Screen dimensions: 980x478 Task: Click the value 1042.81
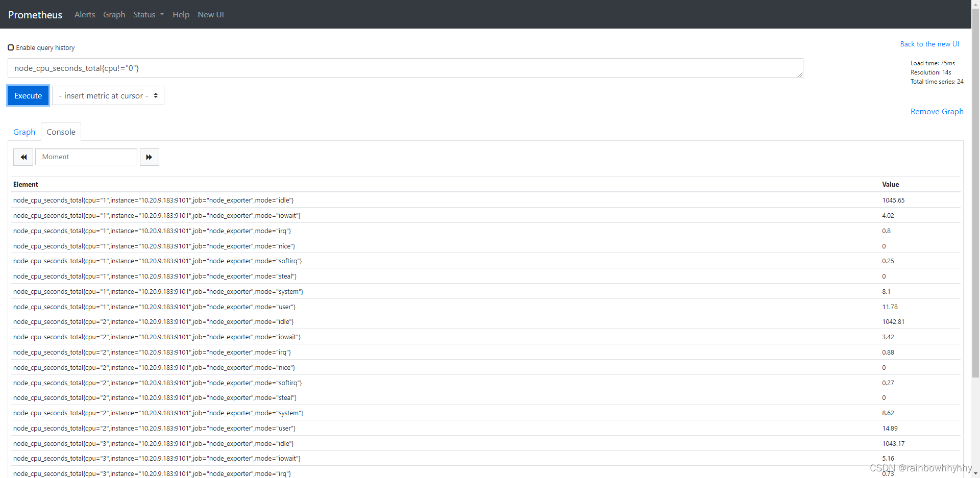coord(893,321)
